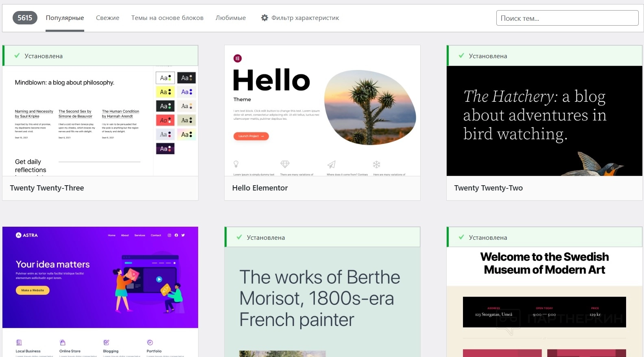Click the Blogging icon in Astra preview
Viewport: 644px width, 357px height.
(106, 342)
